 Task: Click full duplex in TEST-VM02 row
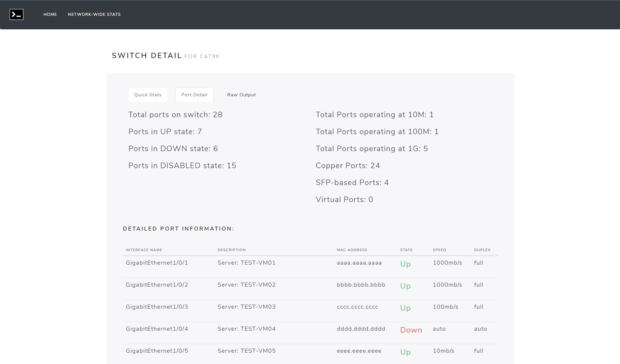click(x=479, y=285)
